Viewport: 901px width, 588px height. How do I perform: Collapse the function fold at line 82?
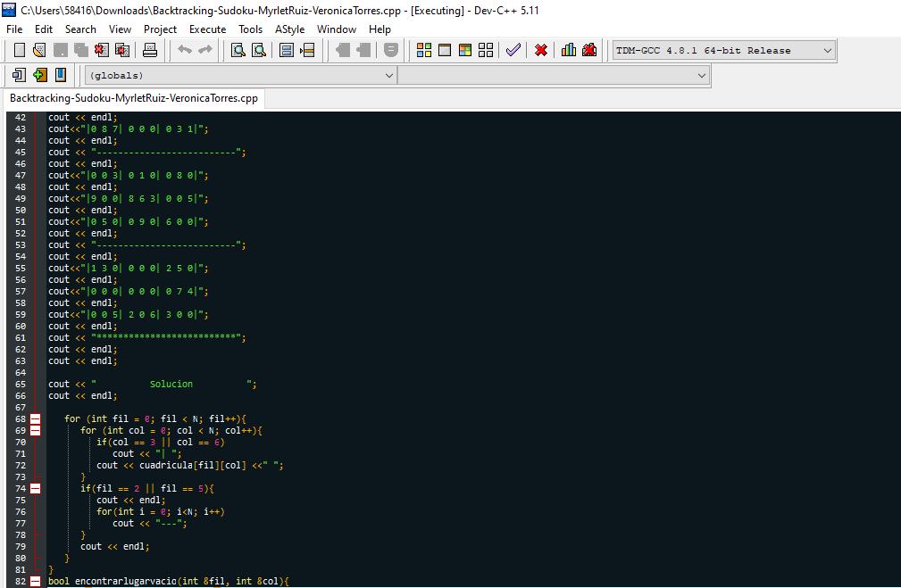pos(35,581)
